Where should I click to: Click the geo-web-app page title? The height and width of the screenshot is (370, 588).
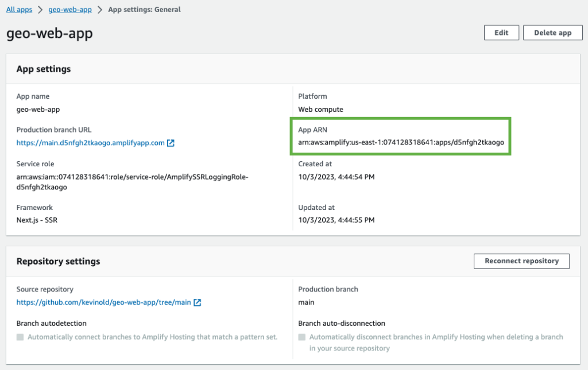[49, 33]
